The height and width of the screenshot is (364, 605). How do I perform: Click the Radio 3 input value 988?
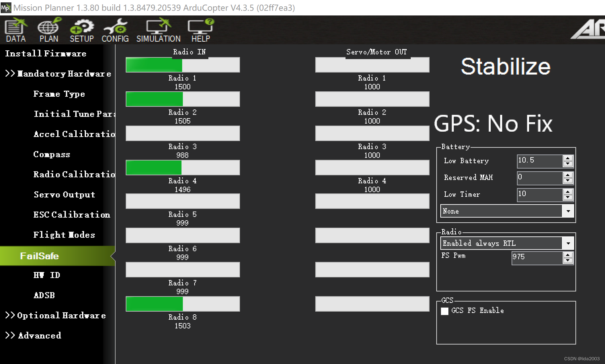click(x=183, y=155)
